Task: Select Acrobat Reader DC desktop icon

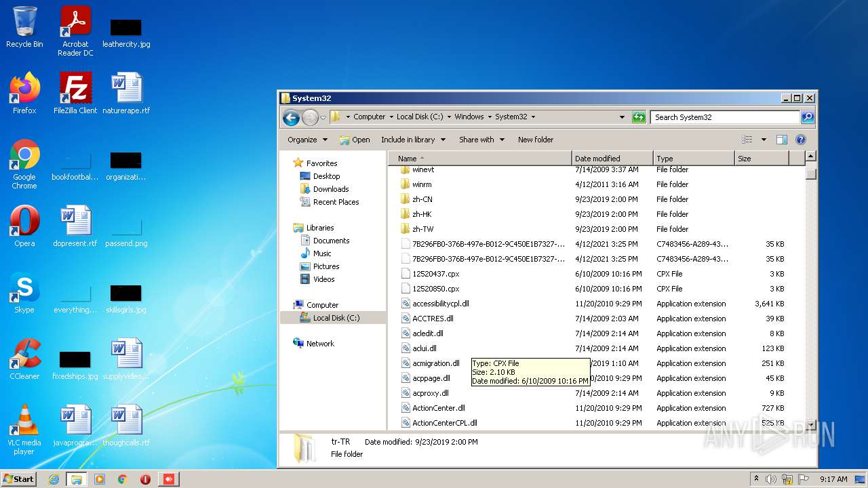Action: (x=75, y=31)
